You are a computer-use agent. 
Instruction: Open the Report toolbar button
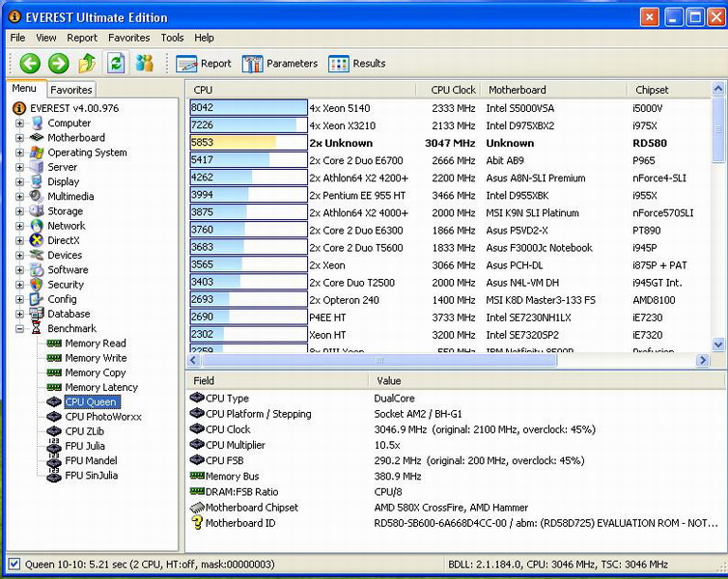(x=204, y=64)
